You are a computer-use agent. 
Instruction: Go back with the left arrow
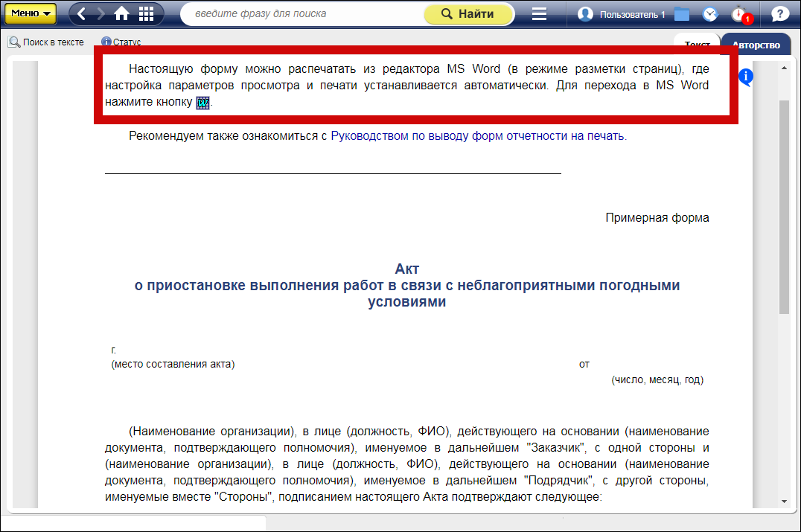click(82, 13)
